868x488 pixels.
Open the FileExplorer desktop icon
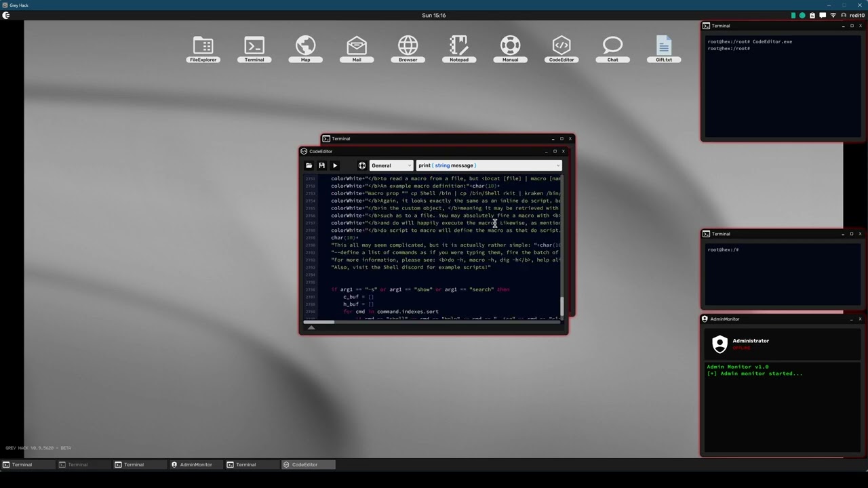click(203, 49)
